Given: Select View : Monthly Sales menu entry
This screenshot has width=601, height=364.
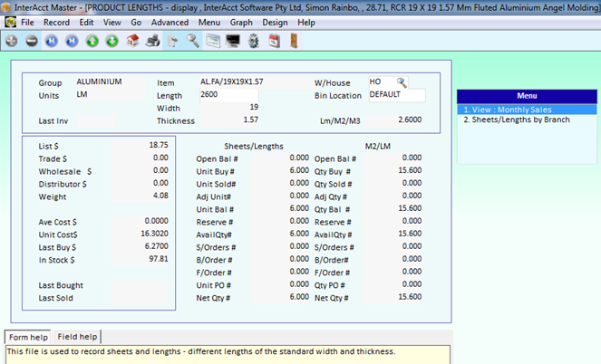Looking at the screenshot, I should click(x=527, y=110).
